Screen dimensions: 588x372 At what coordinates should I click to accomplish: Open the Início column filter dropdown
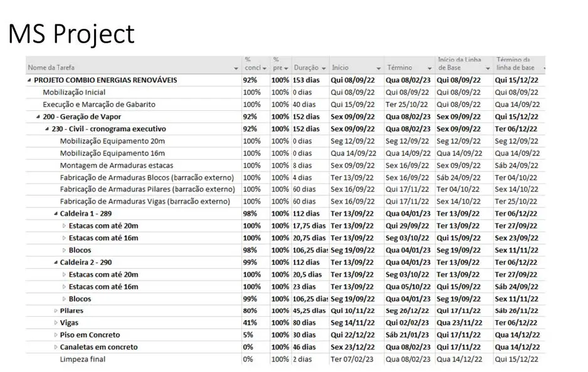coord(379,68)
